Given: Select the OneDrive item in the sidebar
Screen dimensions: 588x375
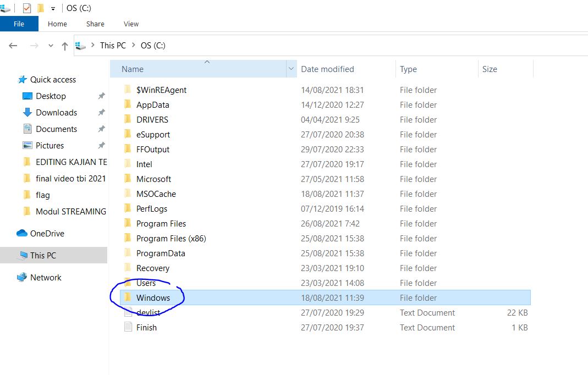Looking at the screenshot, I should pyautogui.click(x=46, y=233).
